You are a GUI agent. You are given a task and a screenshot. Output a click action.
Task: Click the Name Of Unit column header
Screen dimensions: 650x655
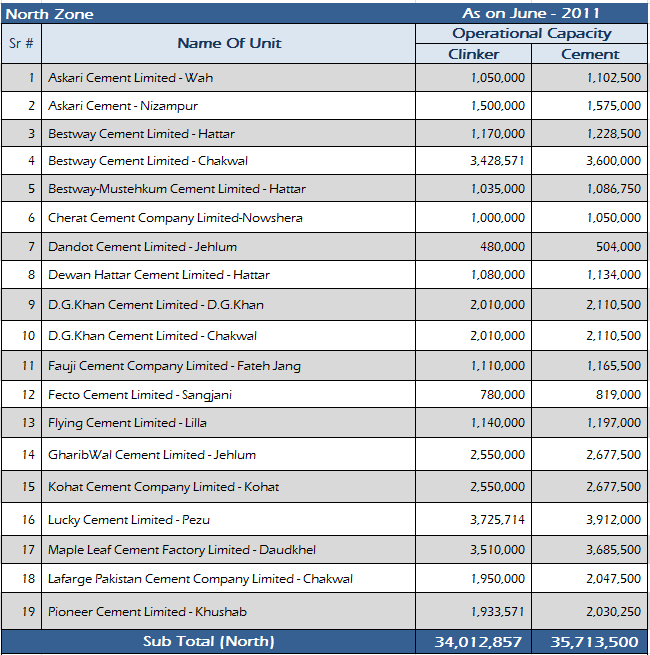[x=229, y=43]
